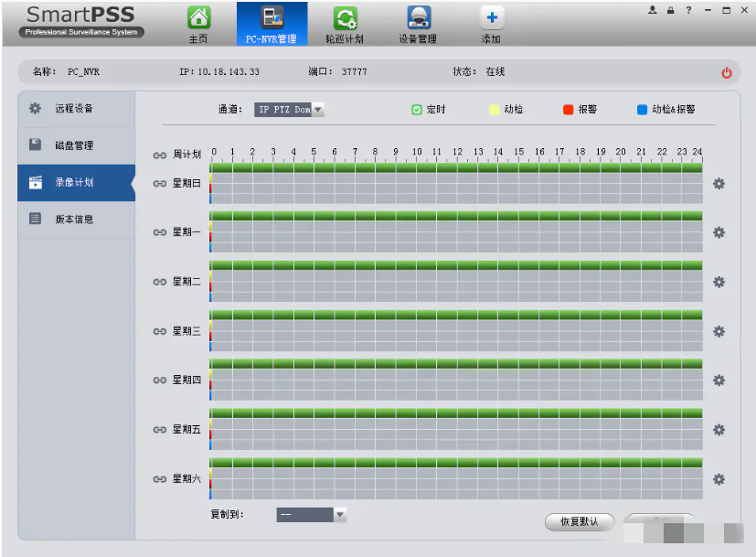Viewport: 756px width, 557px height.
Task: Click link icon next to 星期五
Action: tap(160, 429)
